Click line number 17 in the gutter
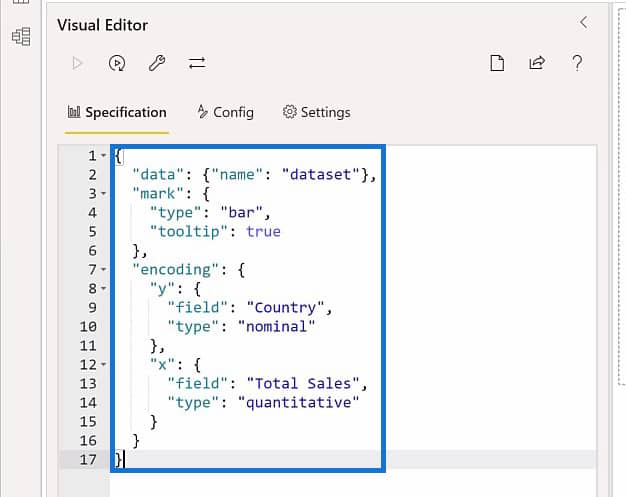This screenshot has height=497, width=626. pyautogui.click(x=88, y=459)
